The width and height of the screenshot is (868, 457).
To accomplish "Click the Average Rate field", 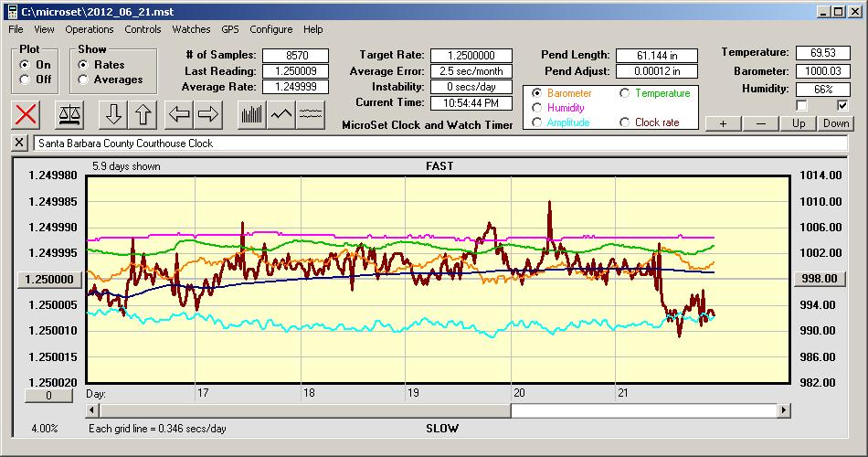I will pos(296,87).
